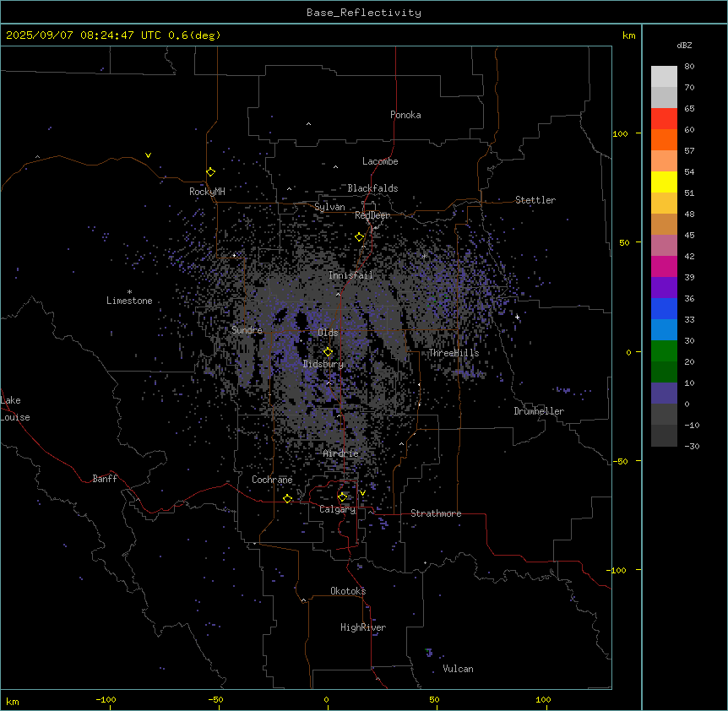Click the yellow diamond marker below Cochrane

287,498
